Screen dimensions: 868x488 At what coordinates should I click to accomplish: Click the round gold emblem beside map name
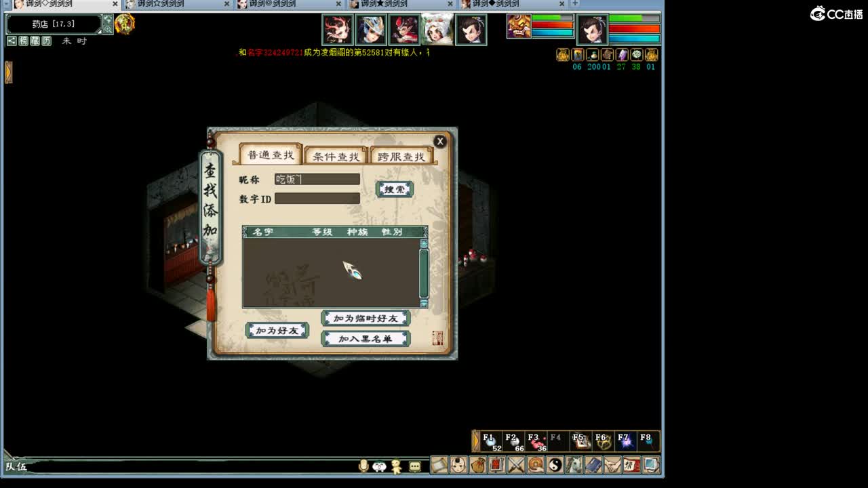click(x=125, y=24)
